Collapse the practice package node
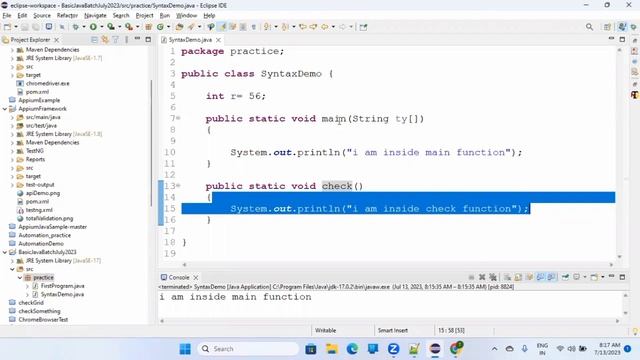This screenshot has height=360, width=640. point(20,278)
